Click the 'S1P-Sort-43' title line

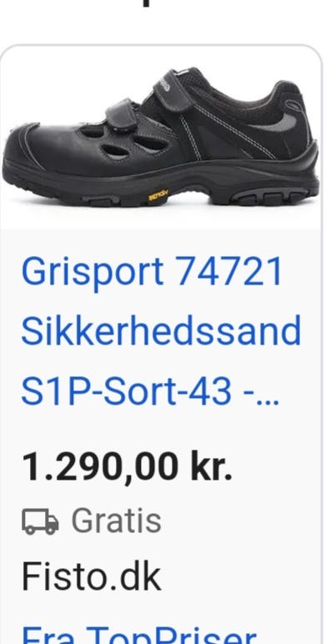(x=127, y=390)
